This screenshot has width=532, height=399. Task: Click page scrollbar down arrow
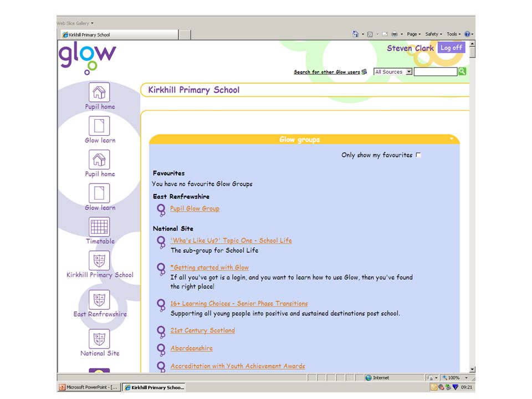pos(472,370)
